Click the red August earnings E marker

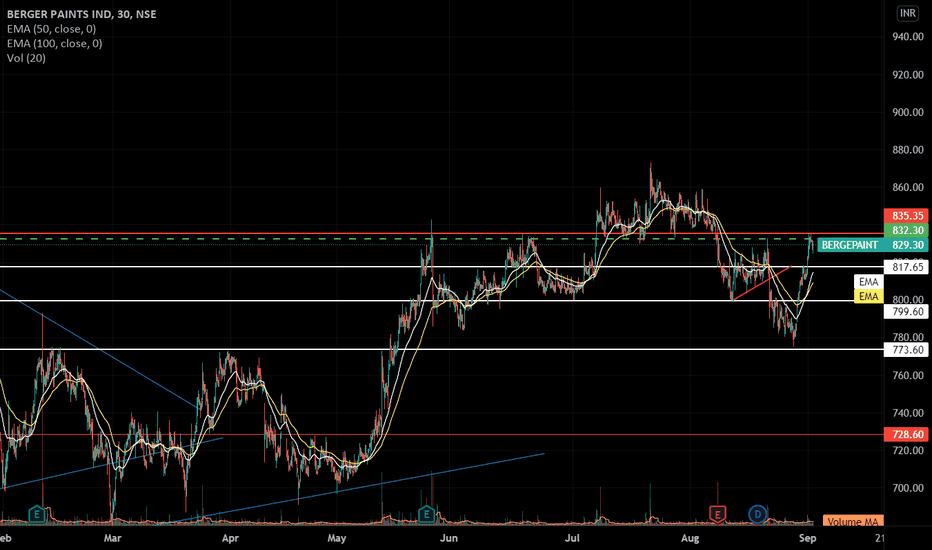pos(717,514)
